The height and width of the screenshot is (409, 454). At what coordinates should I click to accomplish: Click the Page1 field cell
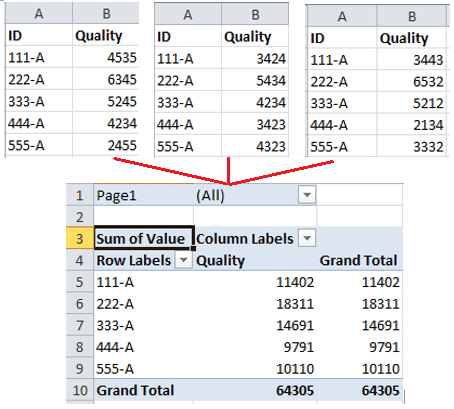click(x=144, y=195)
